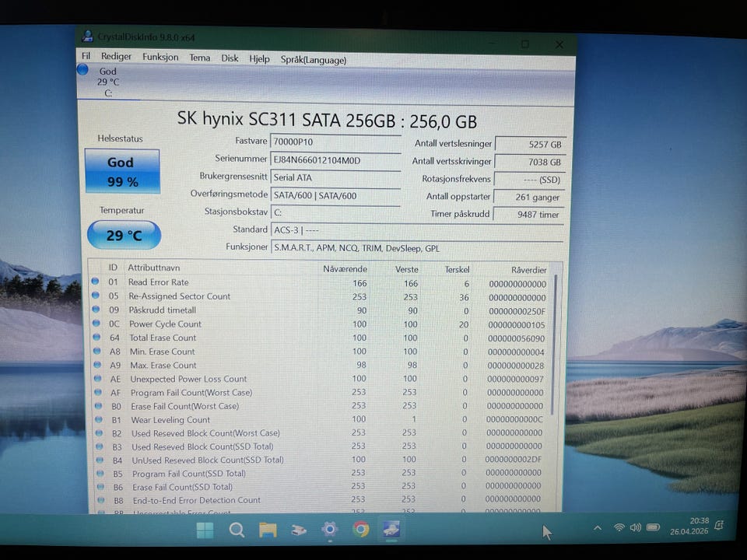Click the Stasjonsbokstav C: field
The image size is (747, 560).
[335, 212]
